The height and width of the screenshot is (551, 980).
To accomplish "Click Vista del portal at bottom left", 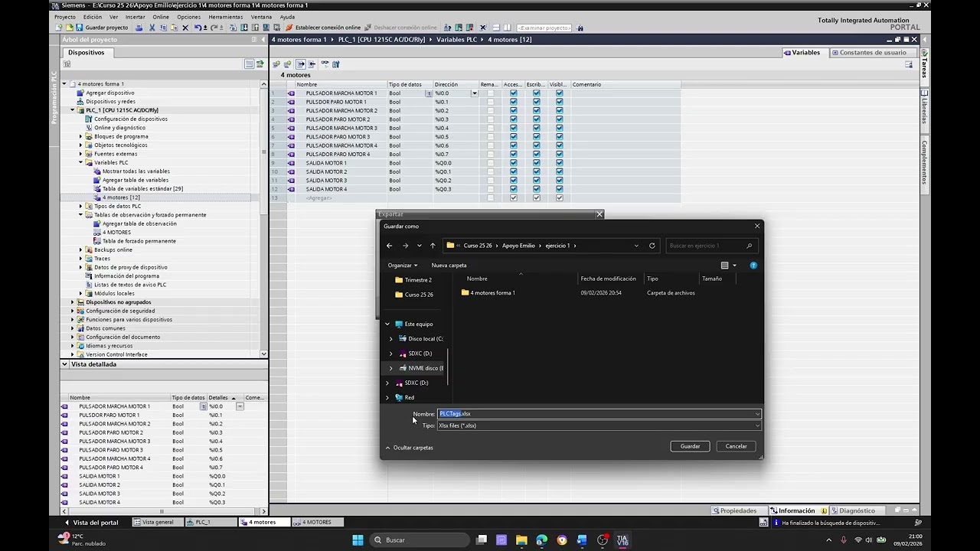I will point(91,522).
